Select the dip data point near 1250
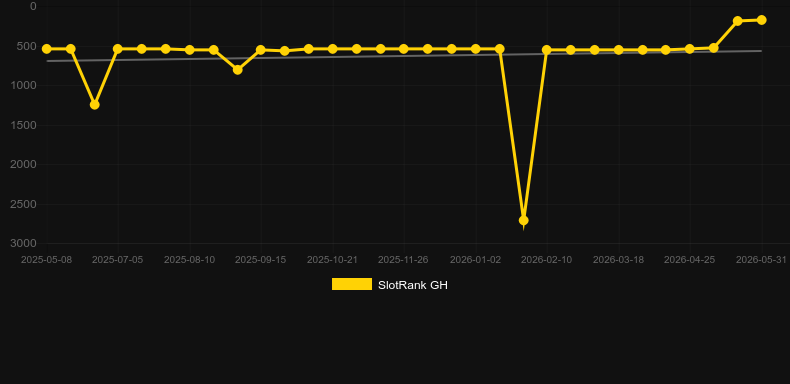Viewport: 790px width, 384px height. (94, 104)
